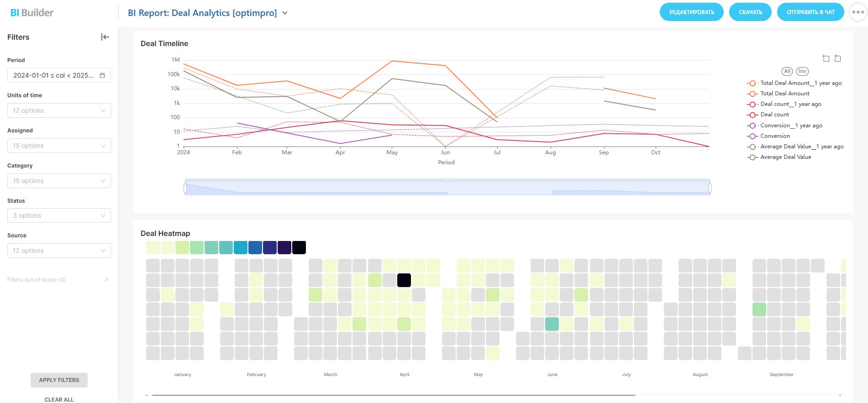
Task: Click the chart zoom area tool icon
Action: click(x=826, y=58)
